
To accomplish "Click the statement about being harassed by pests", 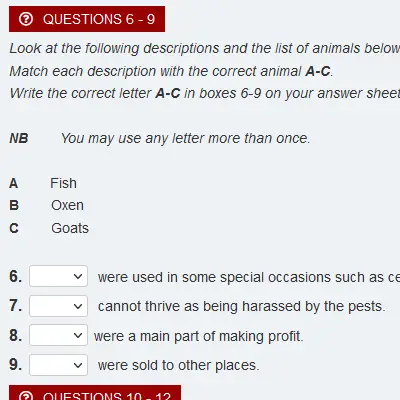I will (x=242, y=306).
